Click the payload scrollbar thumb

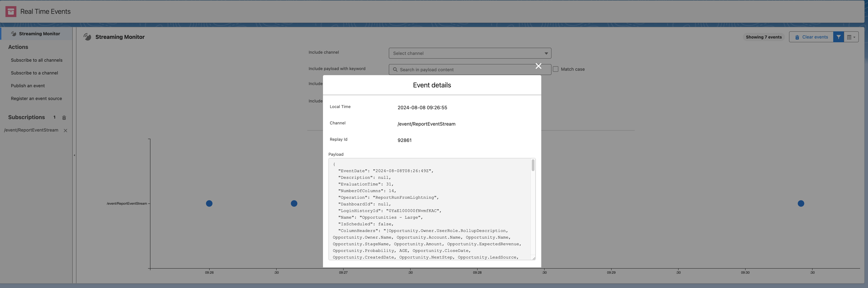[533, 165]
